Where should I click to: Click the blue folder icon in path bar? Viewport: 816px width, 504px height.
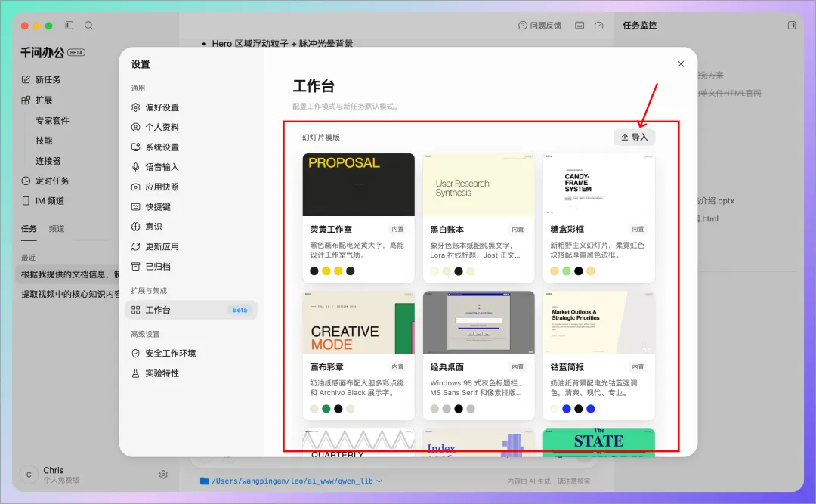[x=205, y=481]
